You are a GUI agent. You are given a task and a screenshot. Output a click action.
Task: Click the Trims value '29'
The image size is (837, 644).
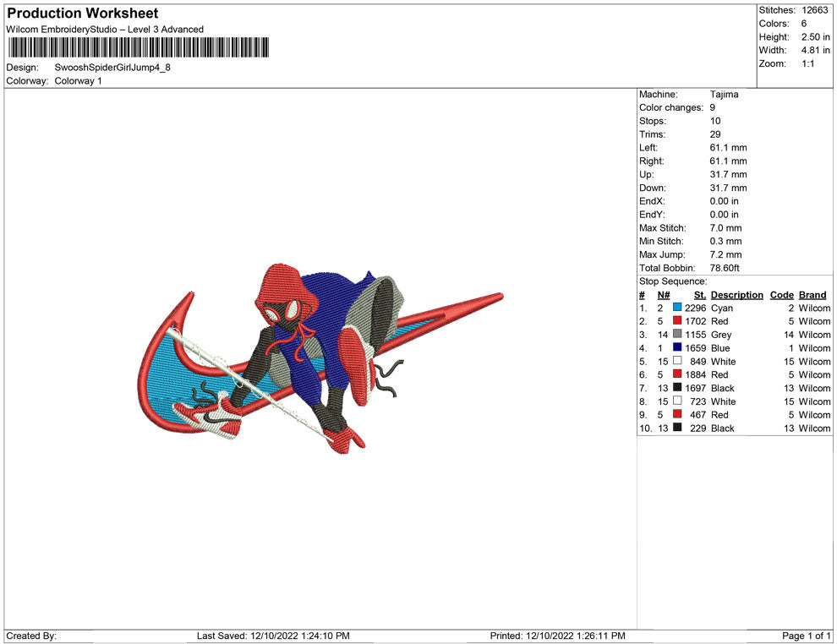point(715,134)
